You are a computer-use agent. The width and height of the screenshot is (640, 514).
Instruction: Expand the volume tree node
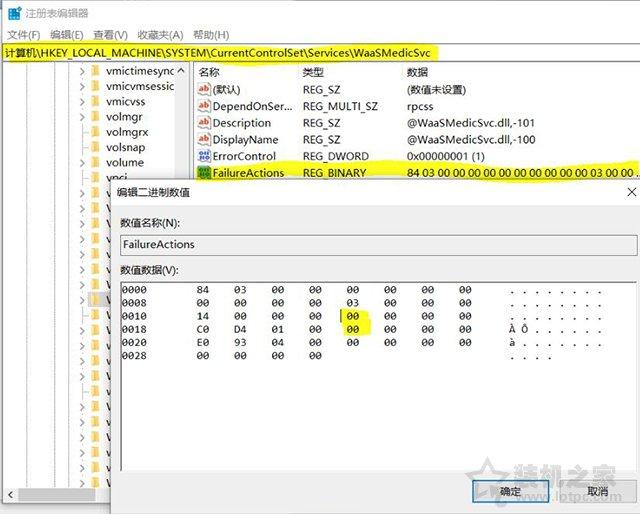82,163
